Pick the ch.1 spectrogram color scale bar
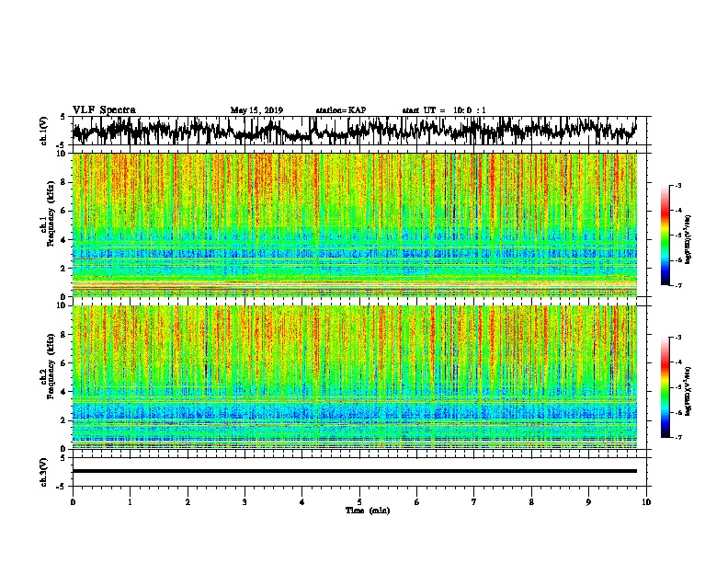728x563 pixels. tap(665, 236)
